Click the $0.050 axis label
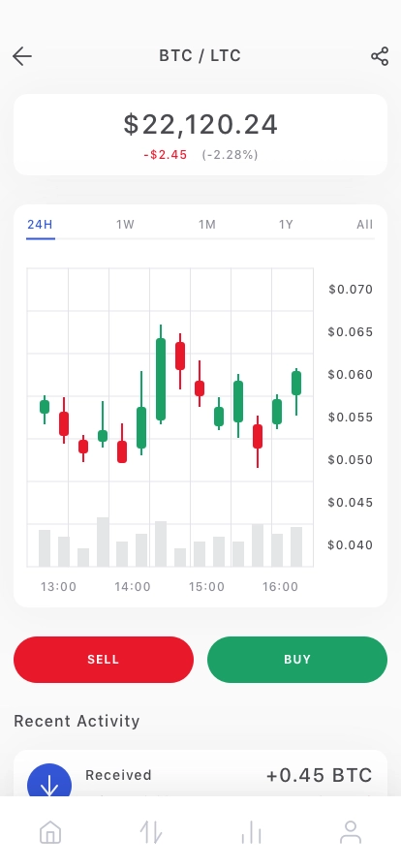This screenshot has width=401, height=868. tap(351, 459)
